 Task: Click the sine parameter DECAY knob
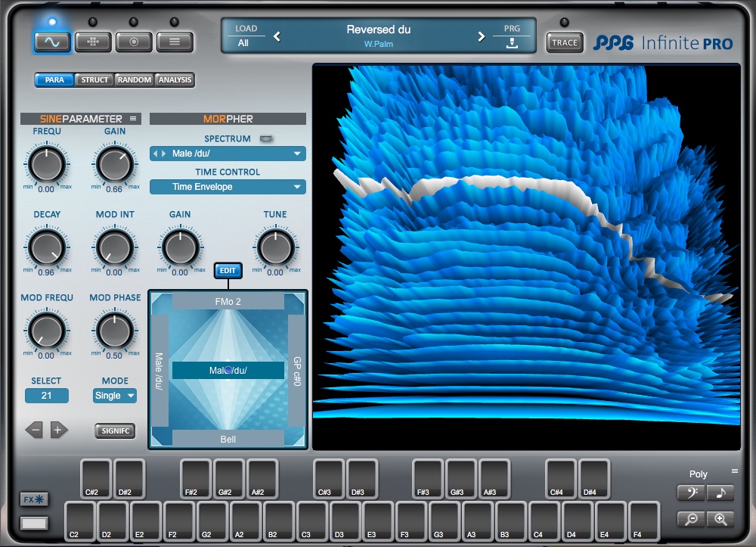(46, 247)
